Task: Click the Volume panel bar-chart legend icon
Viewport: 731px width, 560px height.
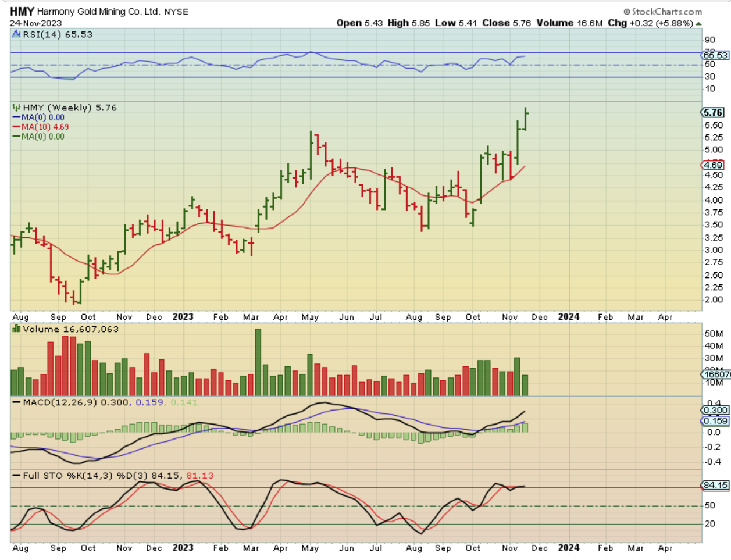Action: (17, 329)
